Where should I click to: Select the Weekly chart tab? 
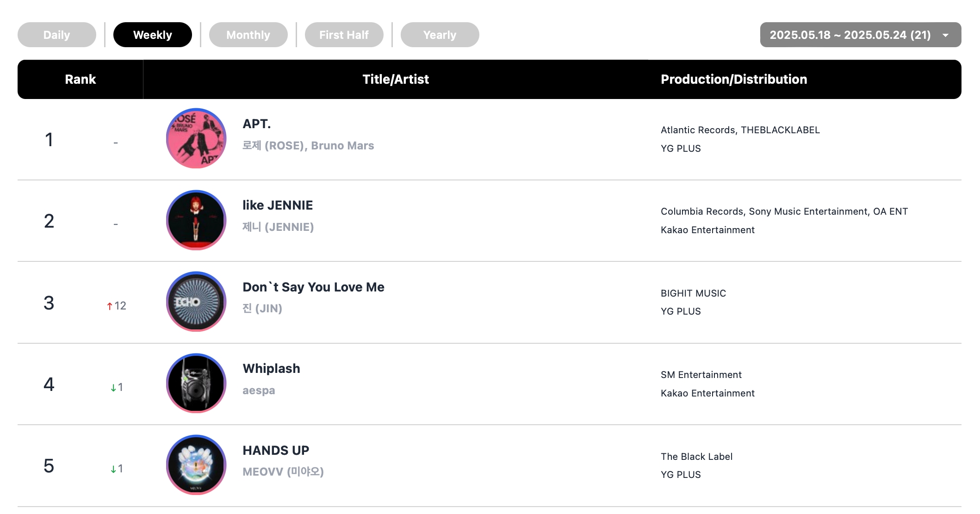tap(153, 35)
